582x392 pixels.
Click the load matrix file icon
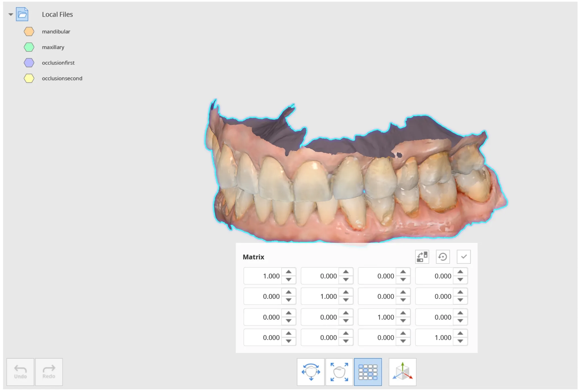tap(422, 257)
